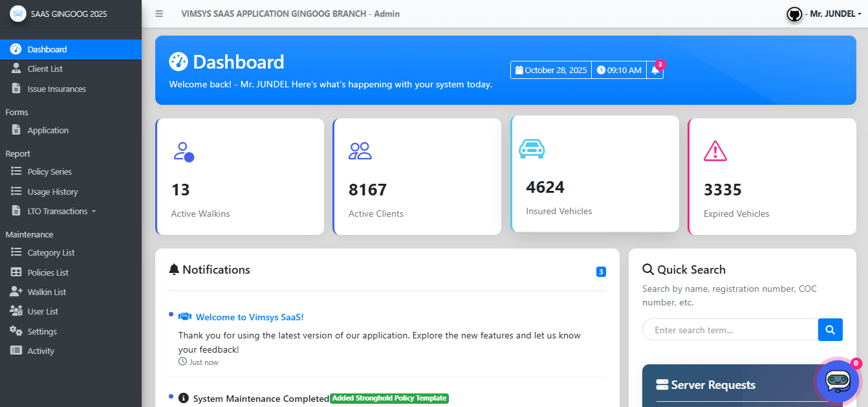Open the Policy Series report

[49, 171]
